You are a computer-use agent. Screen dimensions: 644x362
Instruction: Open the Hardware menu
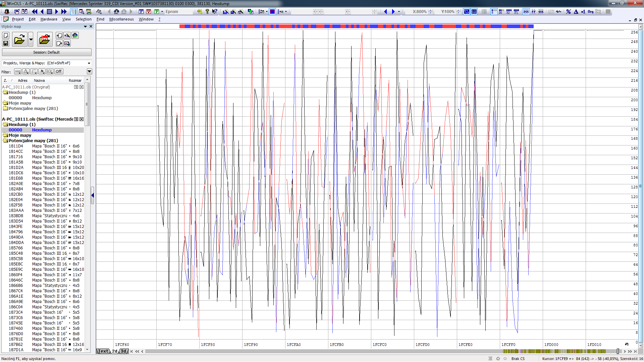(x=49, y=19)
